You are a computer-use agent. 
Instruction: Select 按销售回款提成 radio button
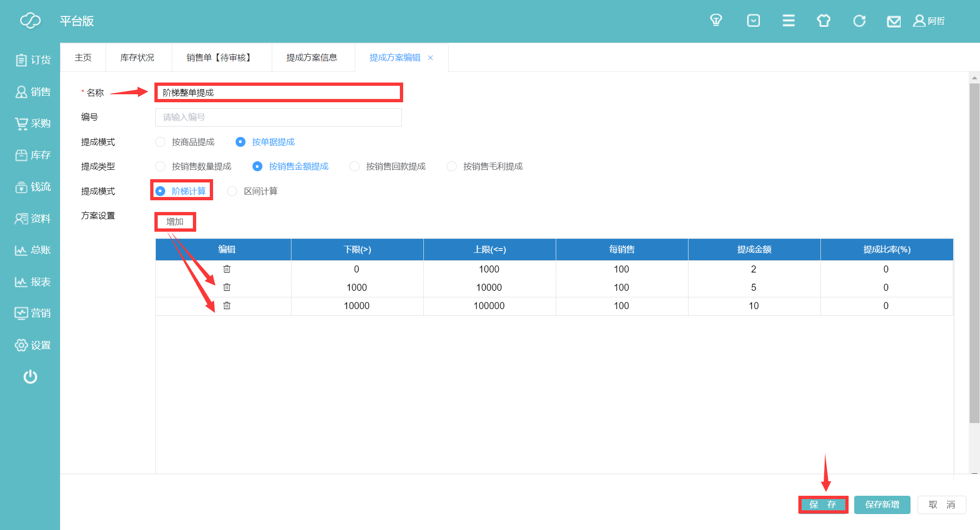[355, 167]
